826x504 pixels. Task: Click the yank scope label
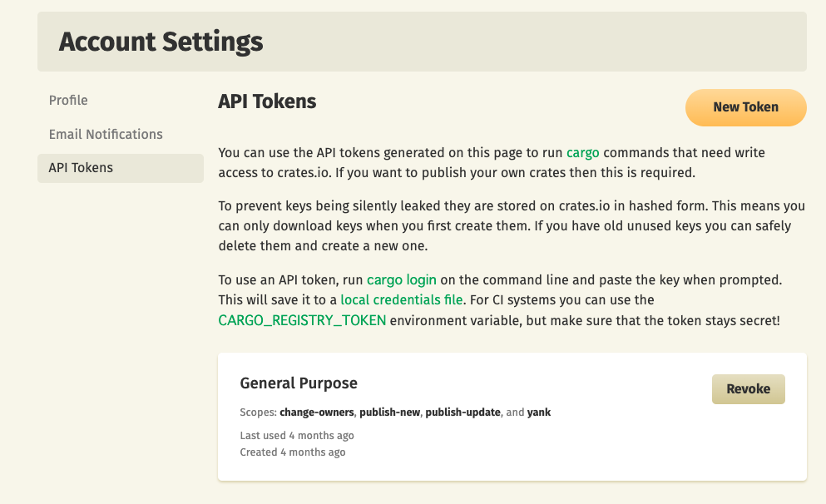539,413
